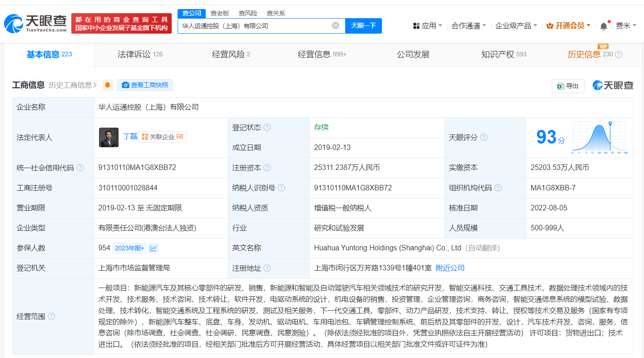This screenshot has height=358, width=644.
Task: Click the 天眼一下 search button
Action: (363, 26)
